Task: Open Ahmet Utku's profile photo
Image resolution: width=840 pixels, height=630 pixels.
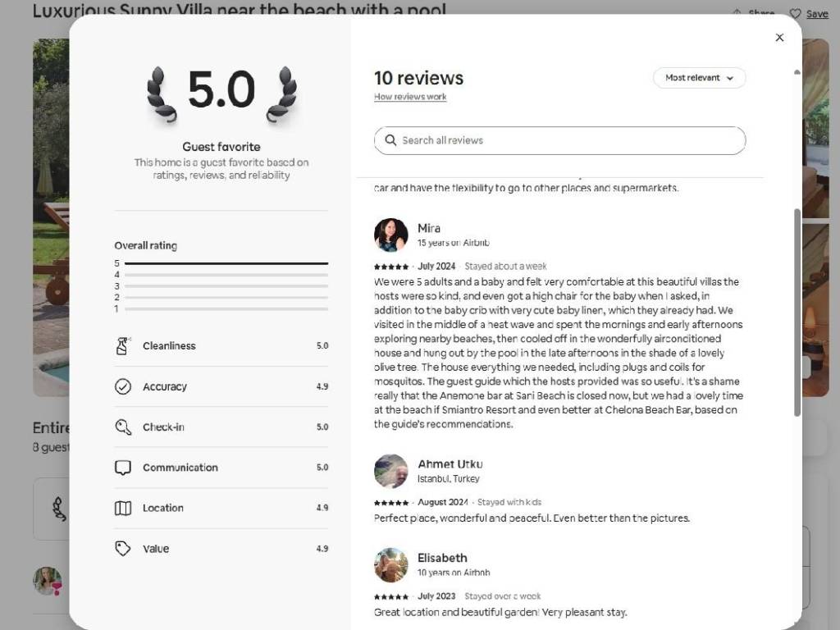Action: (x=390, y=471)
